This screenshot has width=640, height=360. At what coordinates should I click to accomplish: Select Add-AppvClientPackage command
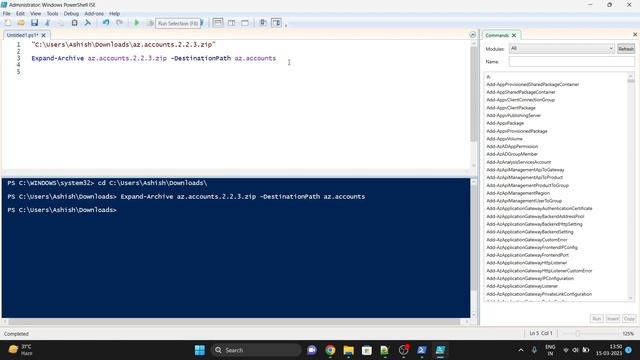point(511,108)
